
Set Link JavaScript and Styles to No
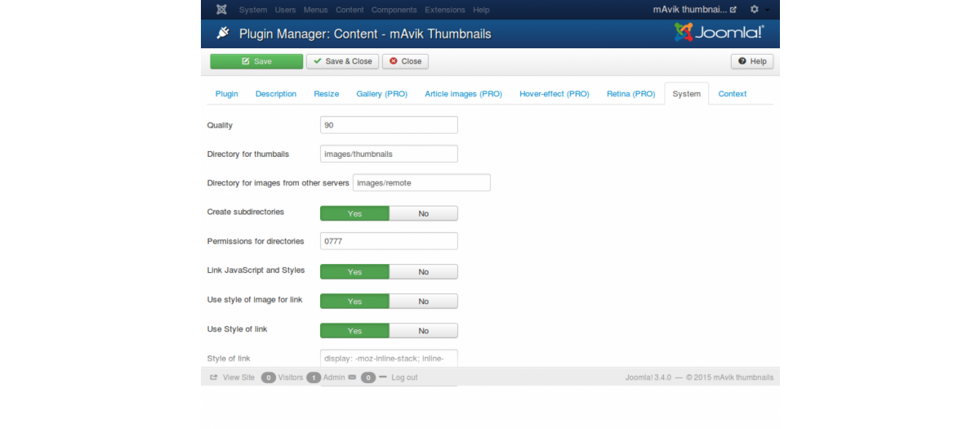[423, 272]
